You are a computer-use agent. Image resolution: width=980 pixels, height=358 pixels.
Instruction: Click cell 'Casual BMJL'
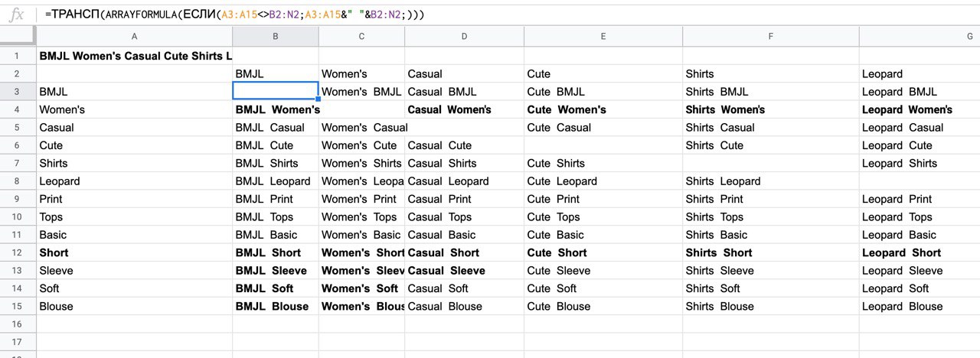pyautogui.click(x=464, y=92)
